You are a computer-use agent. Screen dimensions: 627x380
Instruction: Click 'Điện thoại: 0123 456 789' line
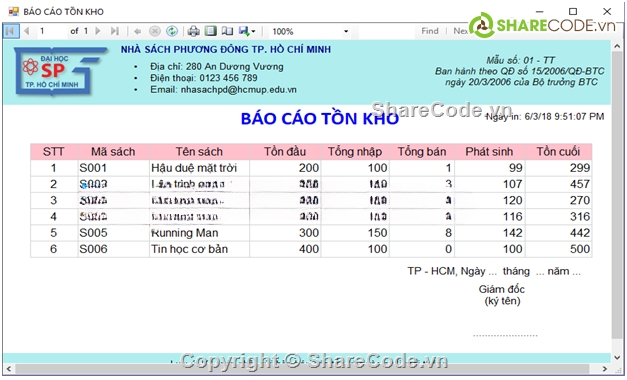[x=204, y=78]
